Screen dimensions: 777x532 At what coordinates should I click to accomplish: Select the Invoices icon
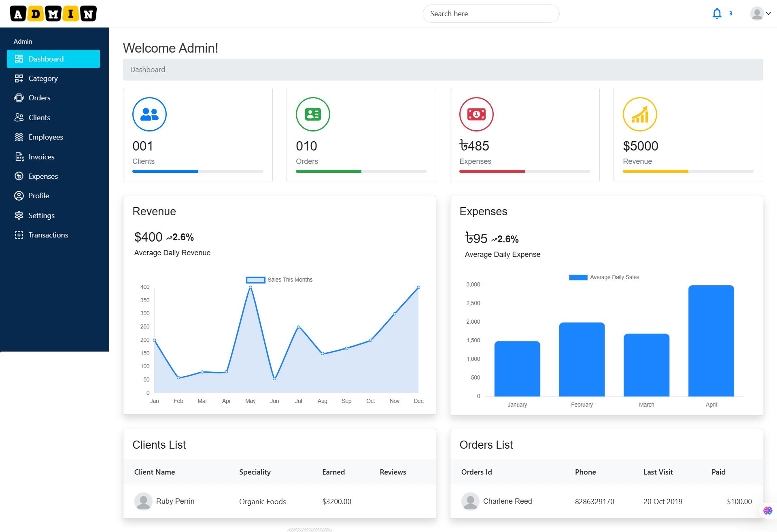coord(19,157)
